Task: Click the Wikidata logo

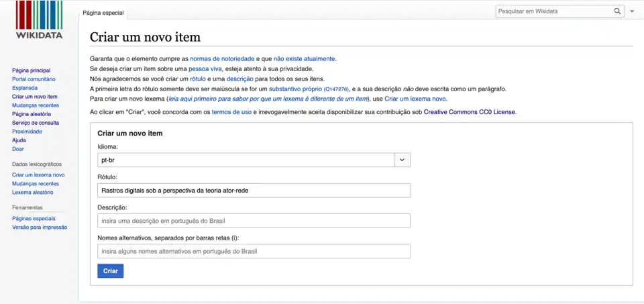Action: click(39, 20)
